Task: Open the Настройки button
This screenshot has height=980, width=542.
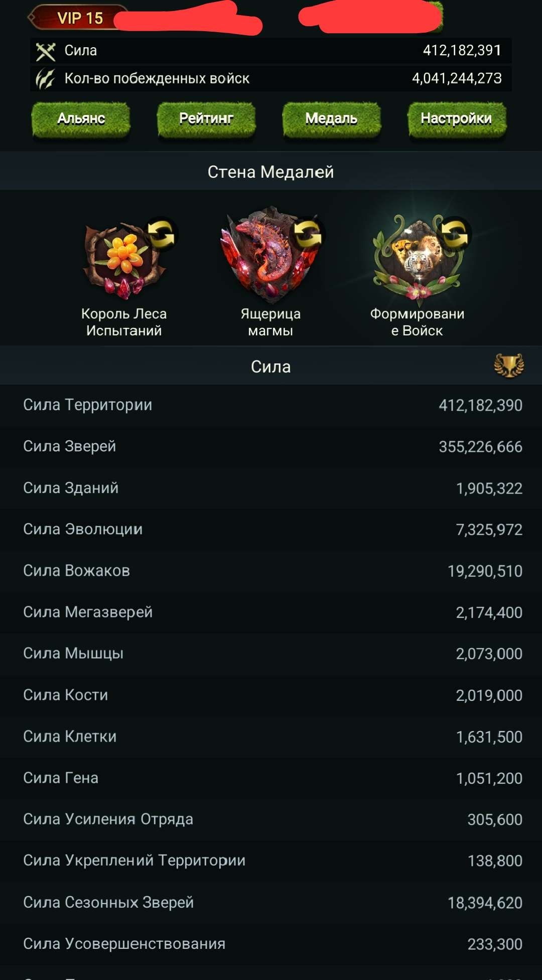Action: coord(456,119)
